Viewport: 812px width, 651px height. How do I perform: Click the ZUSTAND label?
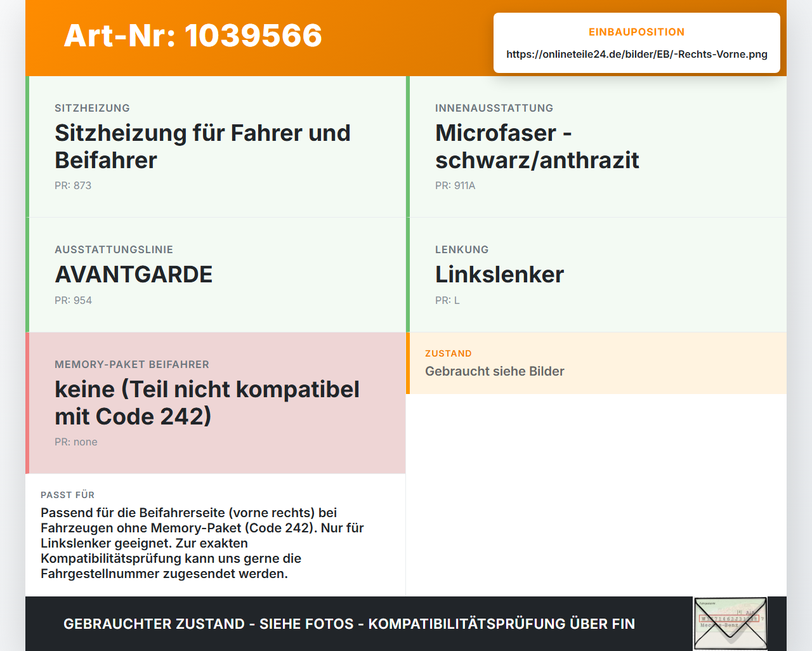coord(449,353)
